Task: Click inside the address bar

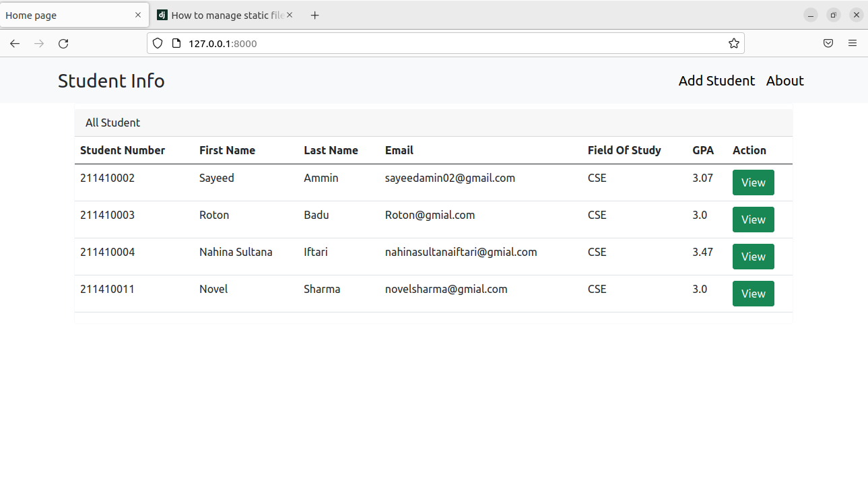Action: pyautogui.click(x=404, y=43)
